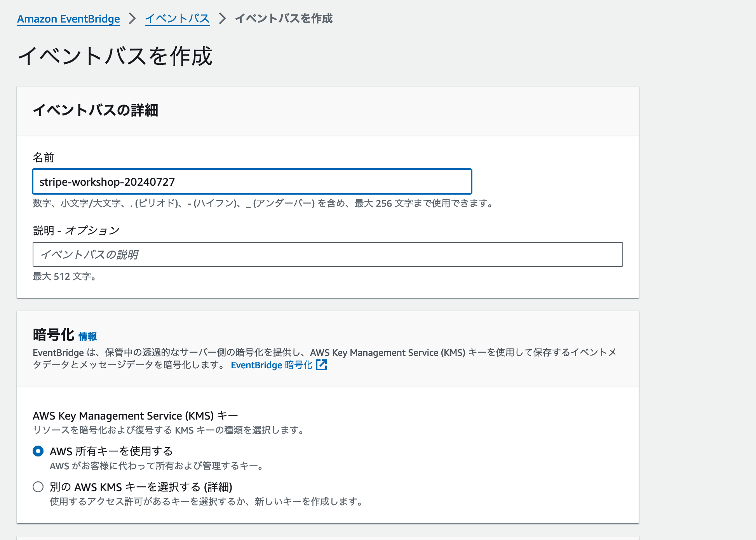Open the イベントバス breadcrumb link
756x540 pixels.
(177, 19)
